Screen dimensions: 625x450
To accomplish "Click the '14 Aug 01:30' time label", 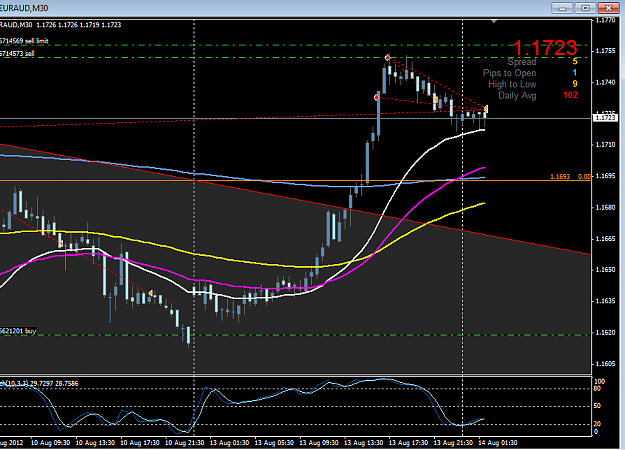I will 498,443.
